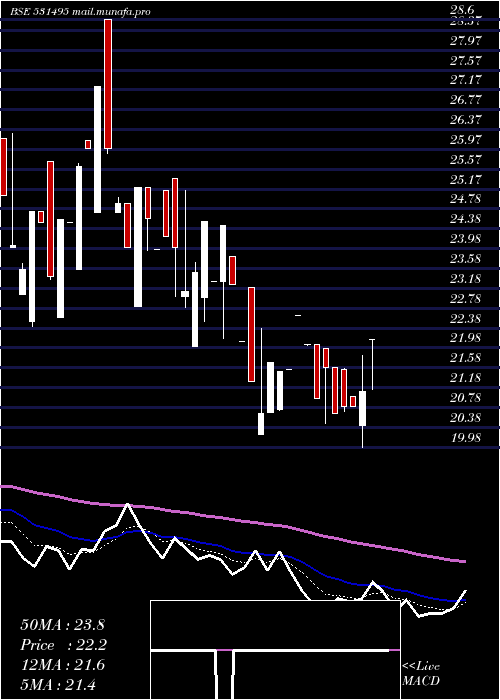Click the 27.57 price axis label

pos(466,61)
